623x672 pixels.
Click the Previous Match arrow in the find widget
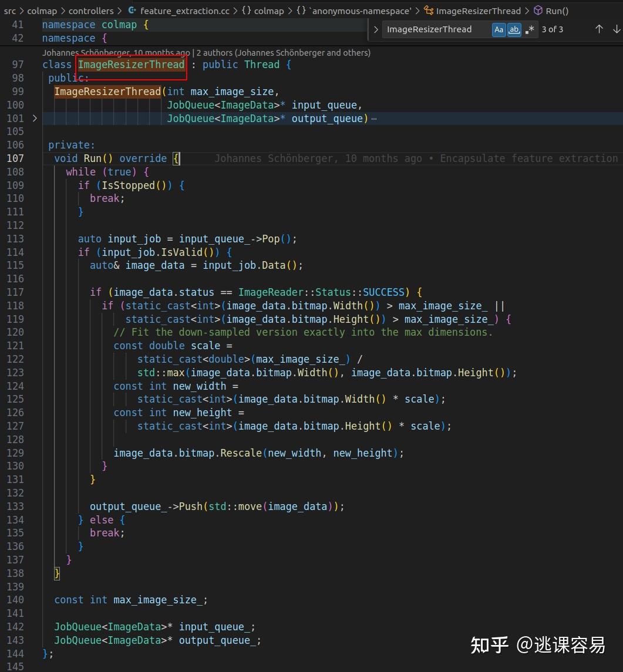click(x=599, y=28)
